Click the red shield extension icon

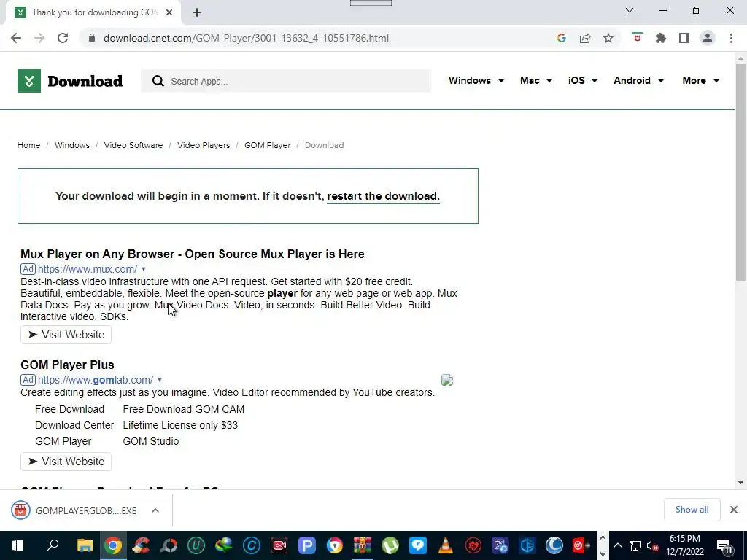[638, 38]
